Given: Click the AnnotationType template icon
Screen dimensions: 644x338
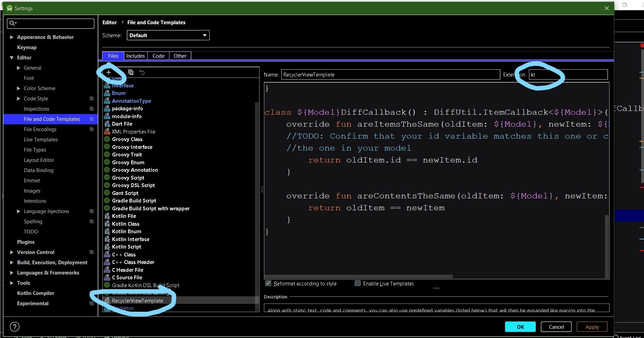Looking at the screenshot, I should tap(107, 101).
